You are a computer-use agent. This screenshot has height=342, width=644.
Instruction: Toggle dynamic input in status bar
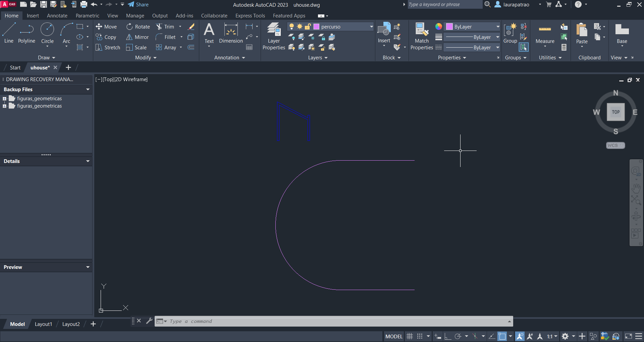click(x=438, y=336)
